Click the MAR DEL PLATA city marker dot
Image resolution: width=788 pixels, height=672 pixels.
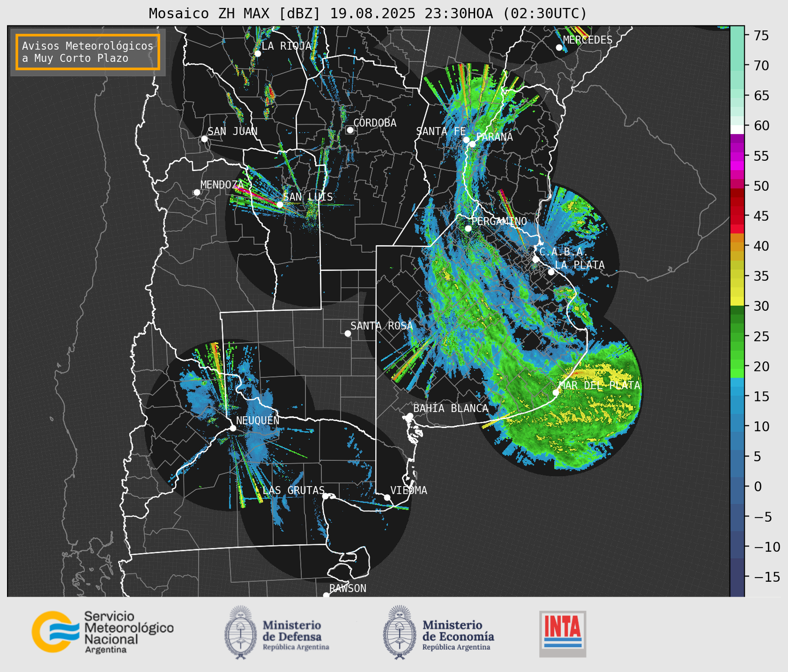556,392
